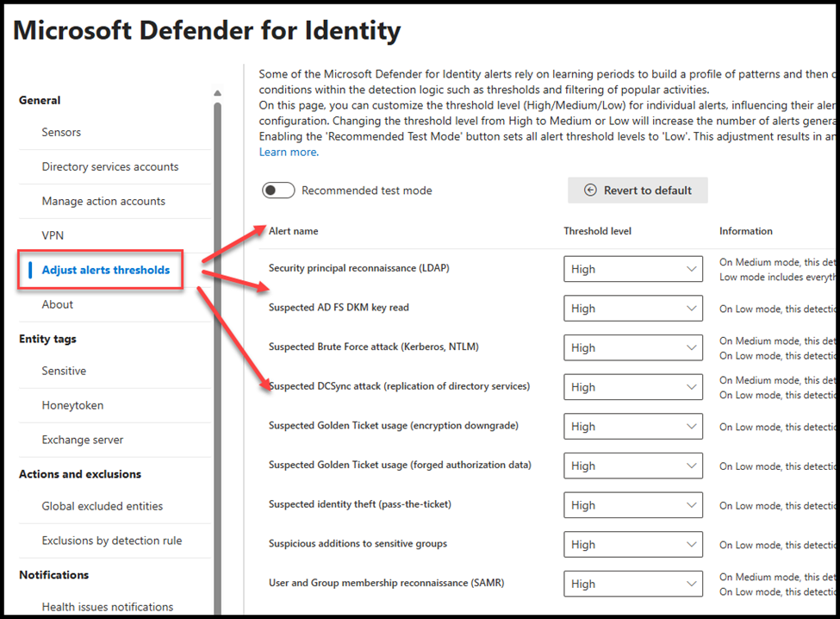Select Manage action accounts

coord(103,201)
